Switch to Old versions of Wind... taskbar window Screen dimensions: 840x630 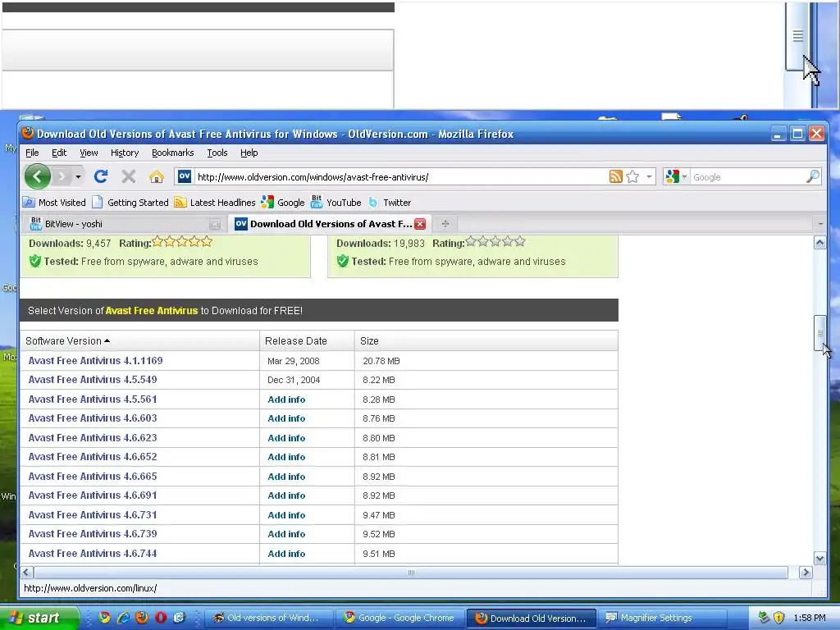coord(267,619)
